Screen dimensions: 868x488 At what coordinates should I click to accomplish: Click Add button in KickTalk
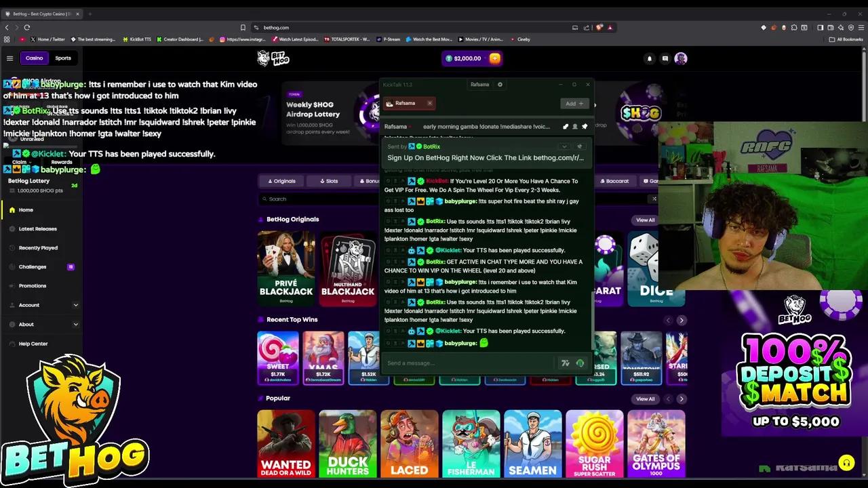tap(574, 104)
